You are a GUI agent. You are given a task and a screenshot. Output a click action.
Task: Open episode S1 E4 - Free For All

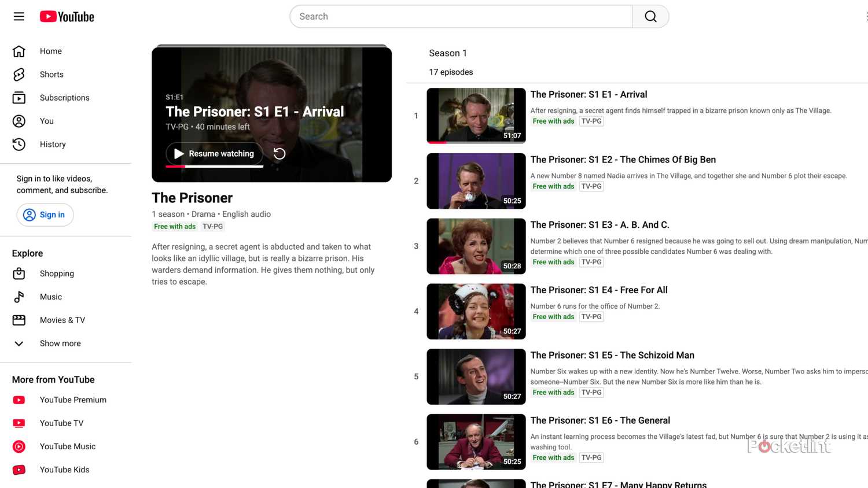(599, 290)
